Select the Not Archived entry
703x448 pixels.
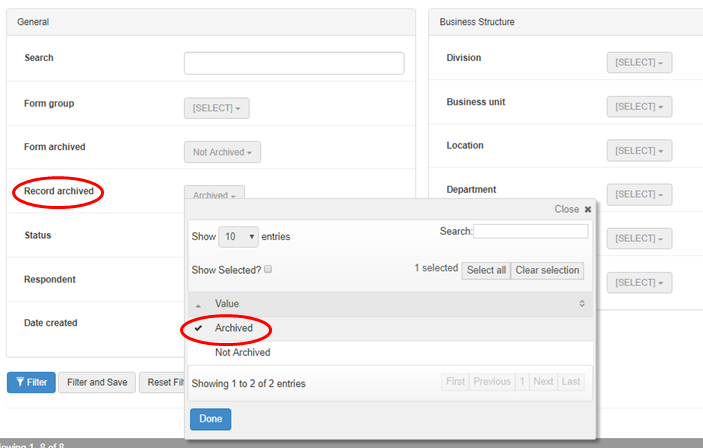[242, 352]
